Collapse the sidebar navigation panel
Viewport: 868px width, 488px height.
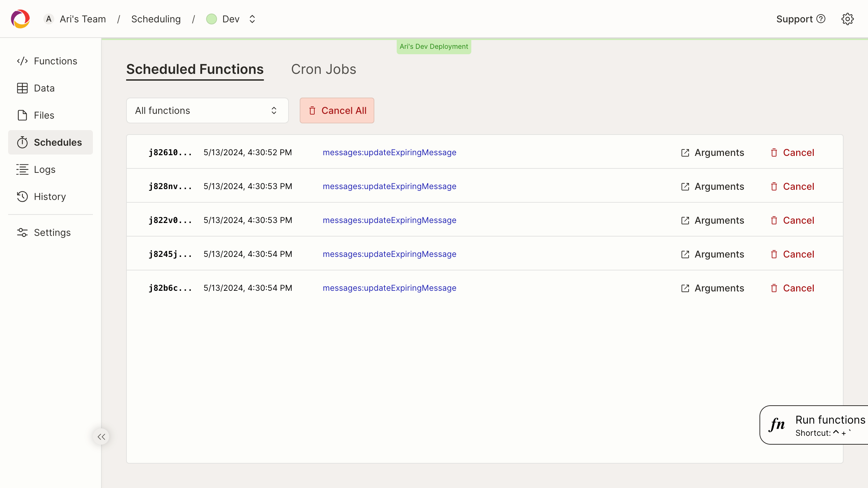coord(101,437)
